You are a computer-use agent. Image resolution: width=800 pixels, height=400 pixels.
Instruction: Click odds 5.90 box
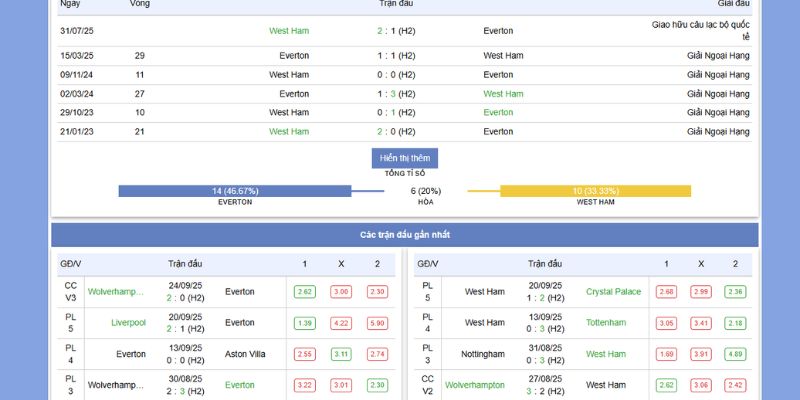click(x=378, y=323)
